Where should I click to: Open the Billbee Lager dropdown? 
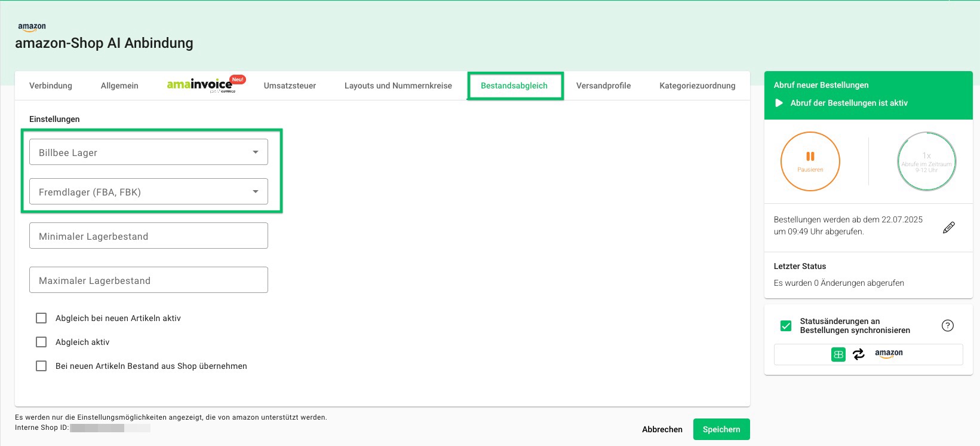(149, 152)
